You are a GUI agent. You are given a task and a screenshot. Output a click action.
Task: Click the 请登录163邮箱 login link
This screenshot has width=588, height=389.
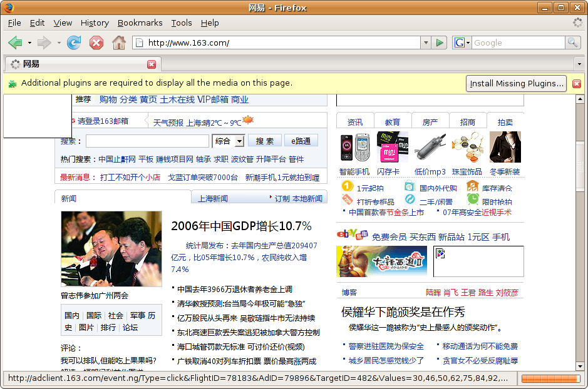[103, 121]
